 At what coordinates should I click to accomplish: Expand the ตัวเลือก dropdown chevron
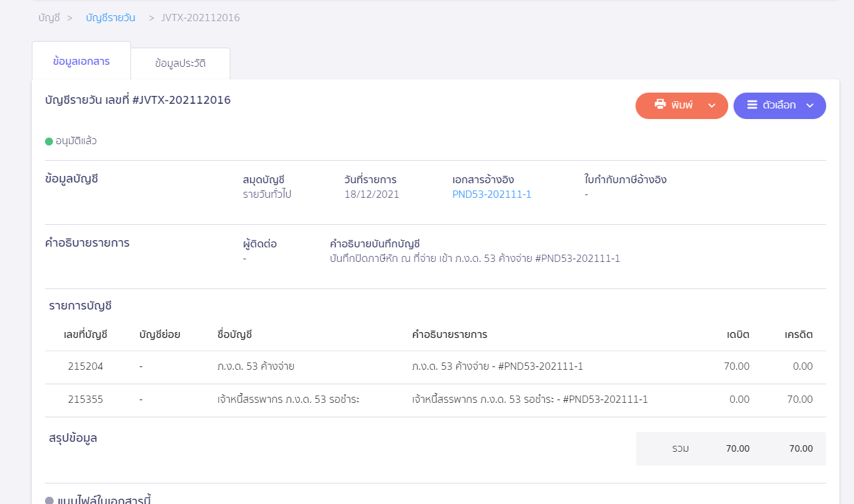point(810,105)
